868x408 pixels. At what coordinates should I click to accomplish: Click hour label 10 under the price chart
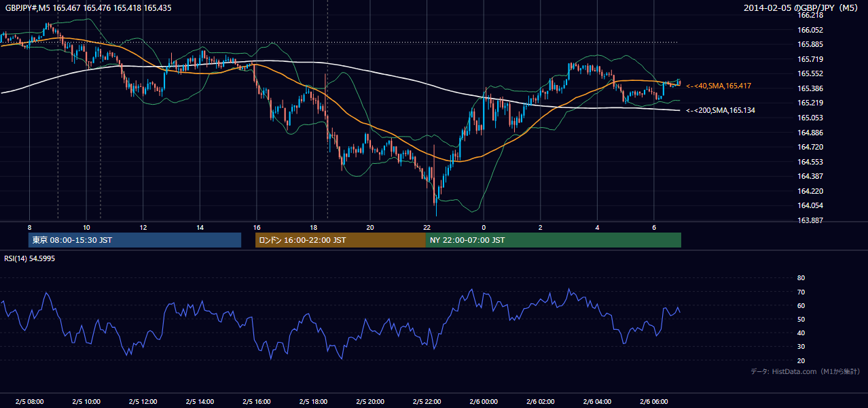coord(86,227)
